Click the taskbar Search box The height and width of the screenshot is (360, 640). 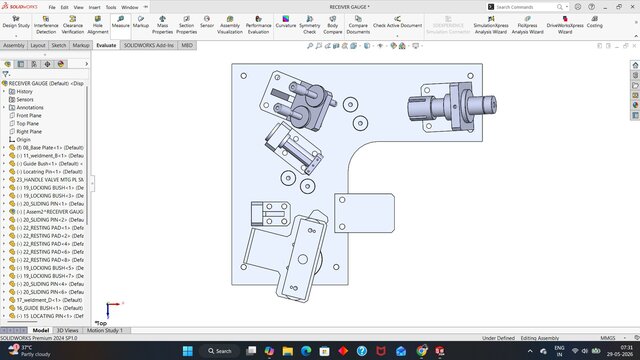pyautogui.click(x=220, y=351)
